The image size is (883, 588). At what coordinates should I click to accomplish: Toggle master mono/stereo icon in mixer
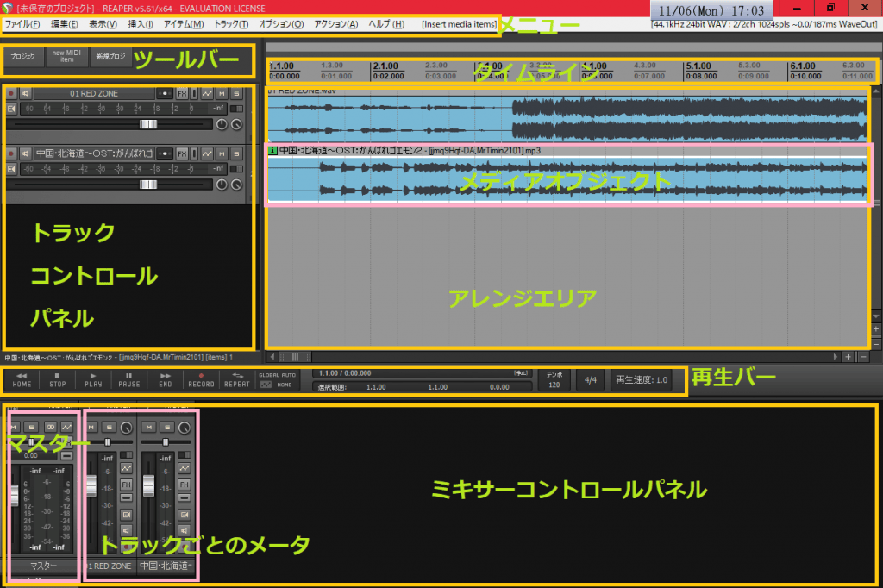50,428
